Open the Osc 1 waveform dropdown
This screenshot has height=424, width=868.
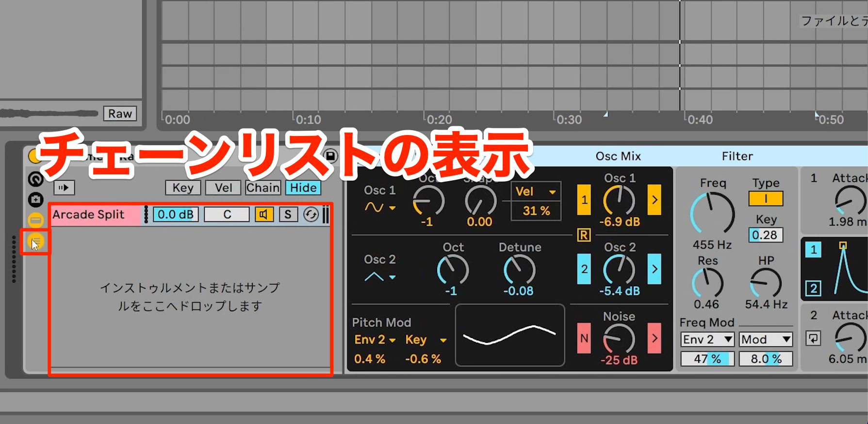coord(380,207)
